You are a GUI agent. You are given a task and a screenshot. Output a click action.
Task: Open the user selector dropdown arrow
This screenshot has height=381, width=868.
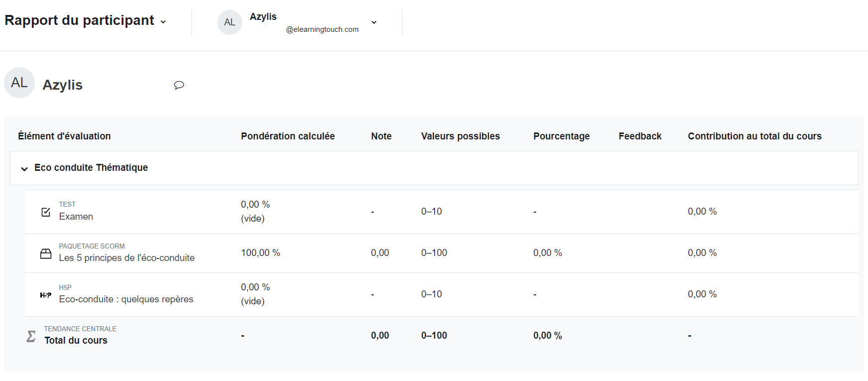[x=374, y=22]
